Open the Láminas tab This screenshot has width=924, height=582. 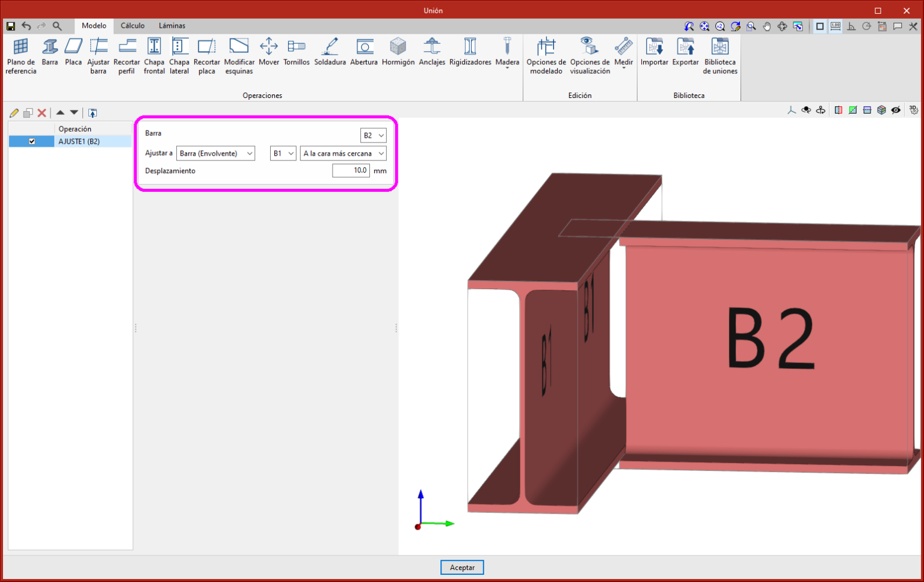[172, 26]
